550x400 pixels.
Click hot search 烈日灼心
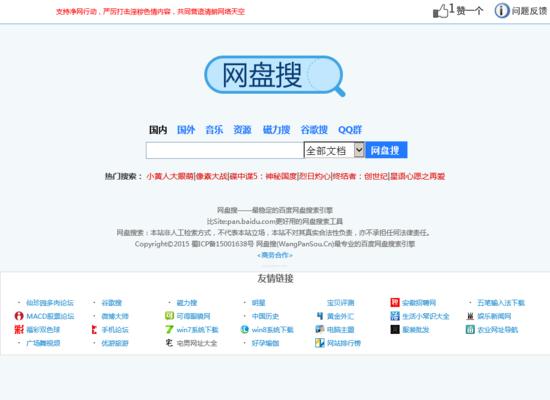(314, 176)
